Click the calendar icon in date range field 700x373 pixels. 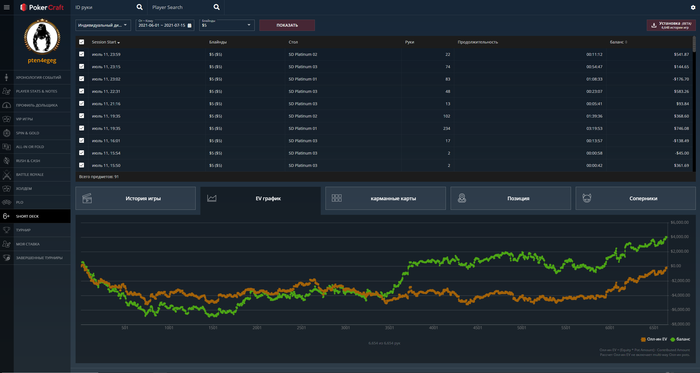(189, 25)
